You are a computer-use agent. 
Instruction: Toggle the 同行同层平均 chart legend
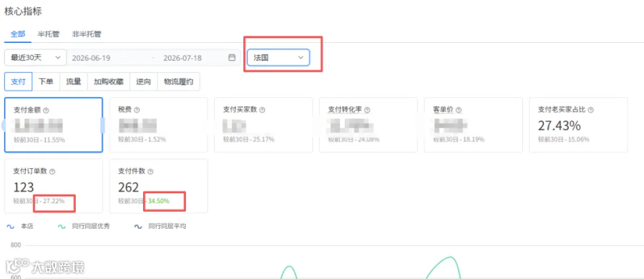(160, 226)
